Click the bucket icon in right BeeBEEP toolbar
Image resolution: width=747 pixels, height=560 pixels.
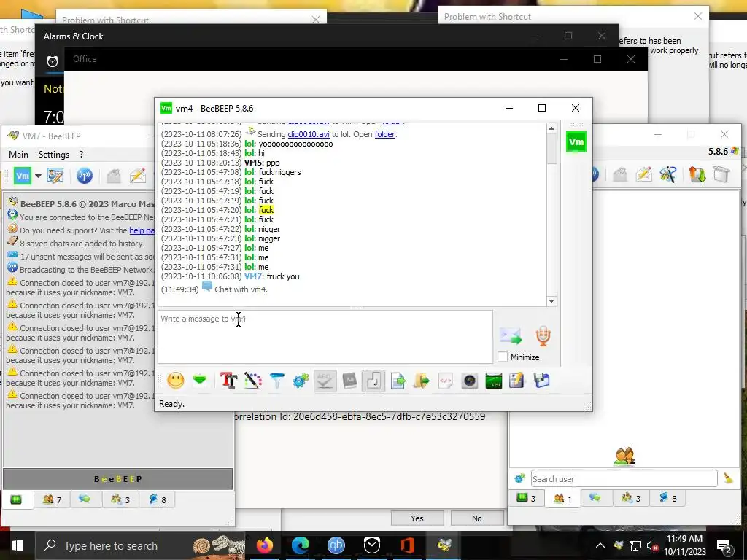(x=721, y=174)
